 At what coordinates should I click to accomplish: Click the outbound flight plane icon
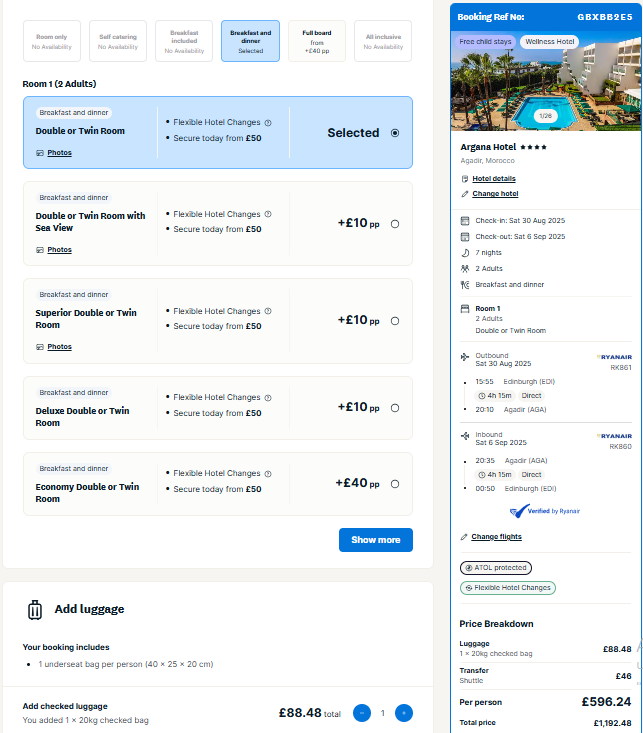465,357
